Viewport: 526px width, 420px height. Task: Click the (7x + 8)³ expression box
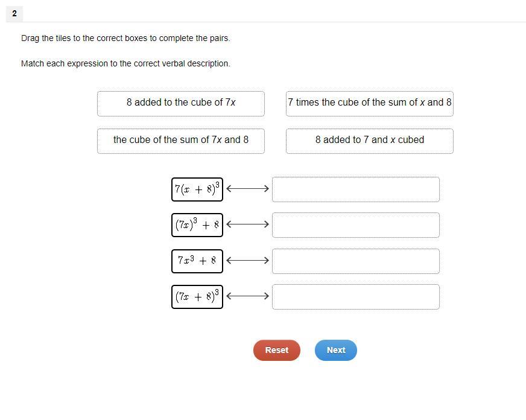coord(197,297)
